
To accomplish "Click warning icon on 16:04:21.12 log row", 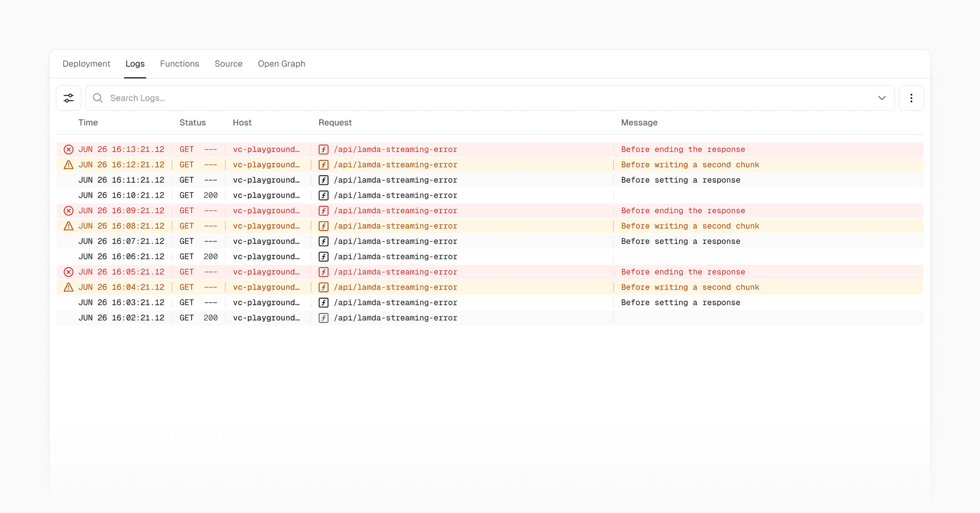I will (68, 287).
